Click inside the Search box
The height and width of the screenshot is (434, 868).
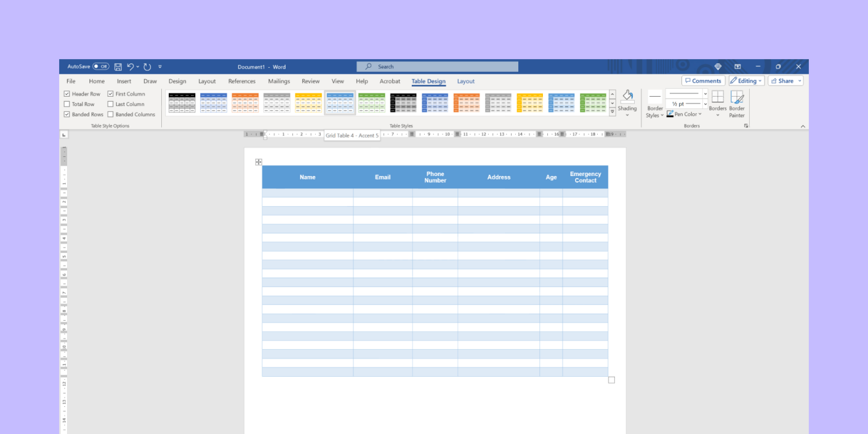[437, 66]
